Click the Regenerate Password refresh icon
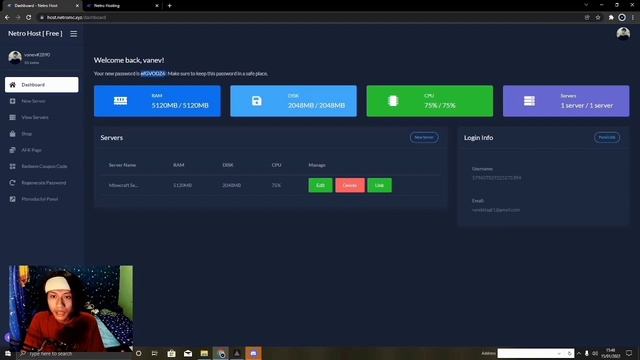 (12, 182)
